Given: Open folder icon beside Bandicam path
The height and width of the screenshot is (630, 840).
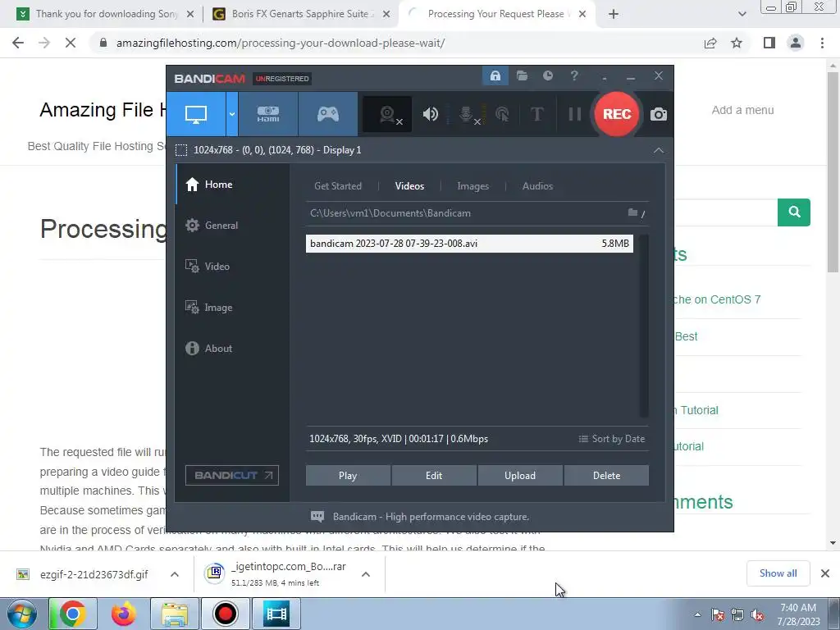Looking at the screenshot, I should tap(632, 212).
